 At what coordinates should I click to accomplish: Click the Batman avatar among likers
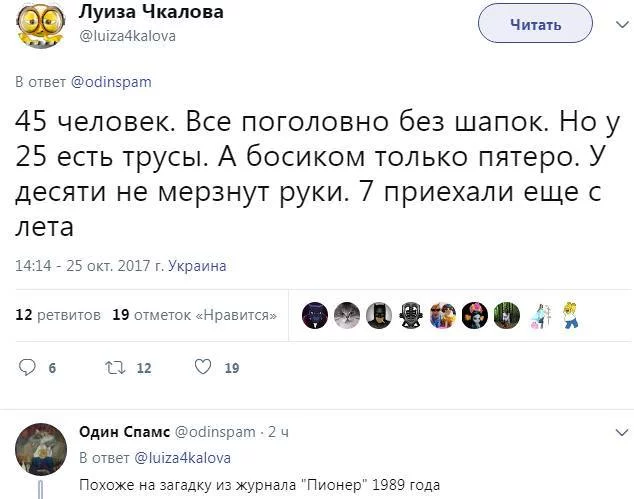(x=379, y=315)
